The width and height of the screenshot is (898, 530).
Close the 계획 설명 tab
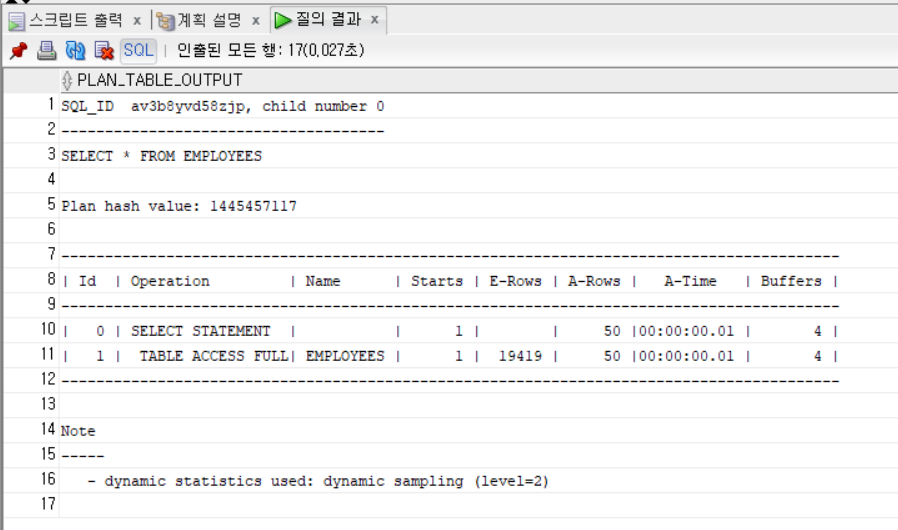pos(256,21)
